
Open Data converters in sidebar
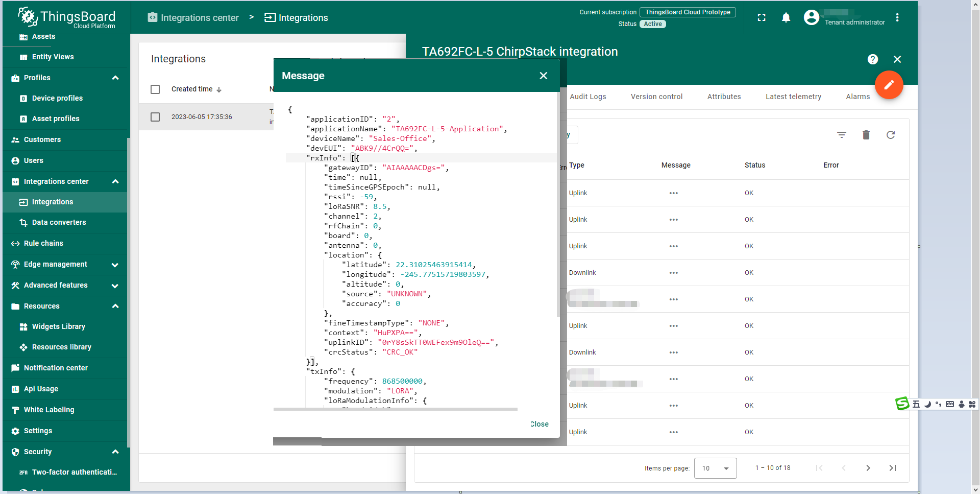65,222
